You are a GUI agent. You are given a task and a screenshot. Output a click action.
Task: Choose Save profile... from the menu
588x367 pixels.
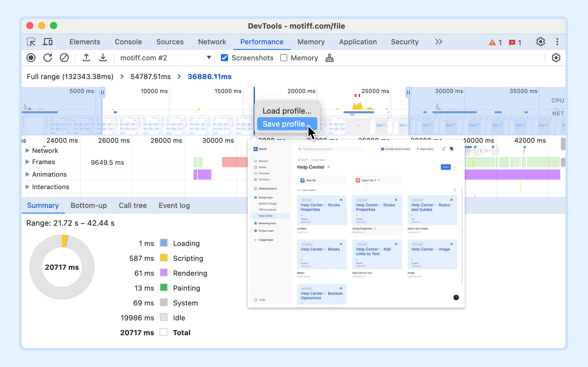tap(287, 124)
